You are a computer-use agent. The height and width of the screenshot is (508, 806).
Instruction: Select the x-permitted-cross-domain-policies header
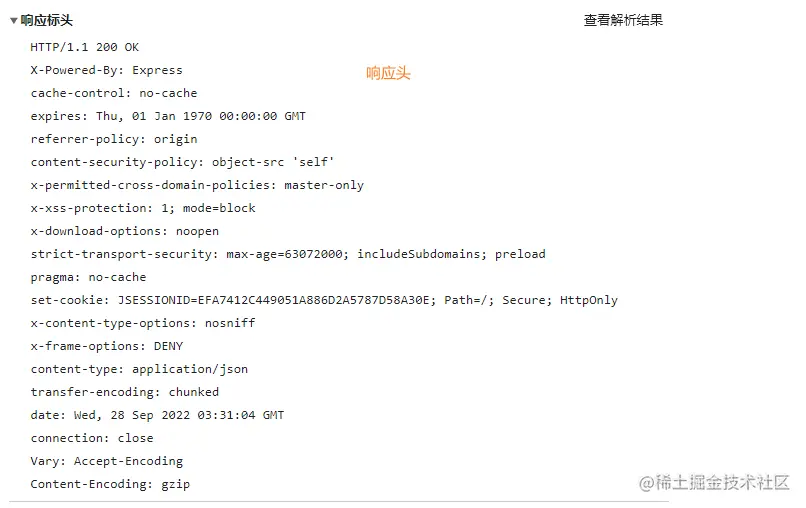click(197, 185)
